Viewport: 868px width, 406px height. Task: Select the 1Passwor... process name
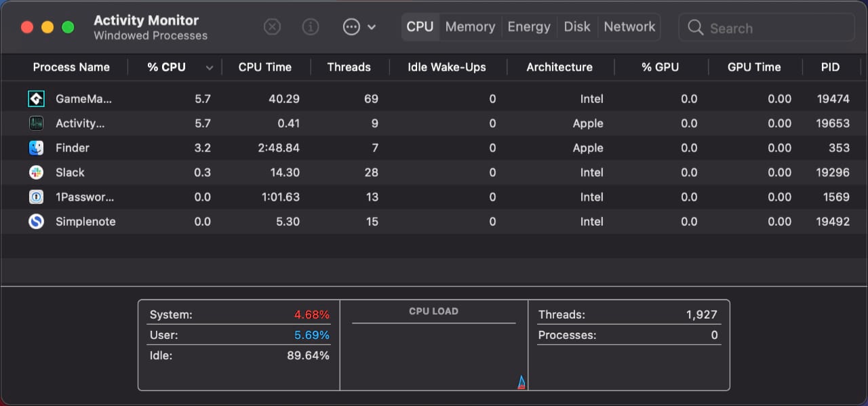coord(85,197)
